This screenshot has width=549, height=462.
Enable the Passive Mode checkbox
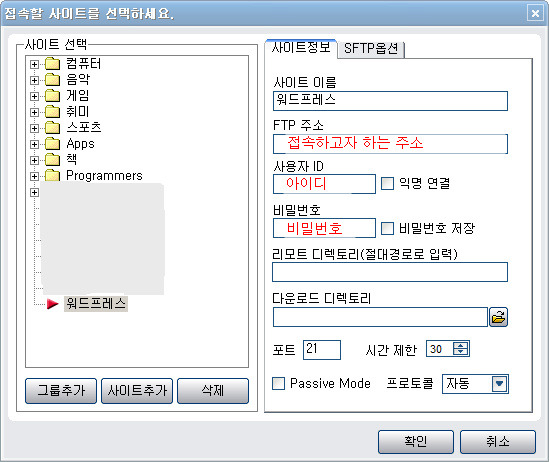(x=279, y=383)
